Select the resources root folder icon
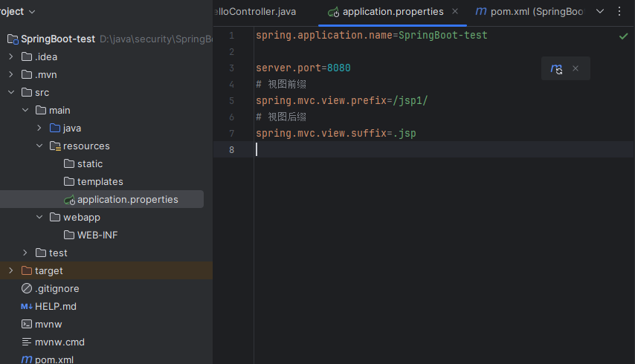 [x=55, y=146]
